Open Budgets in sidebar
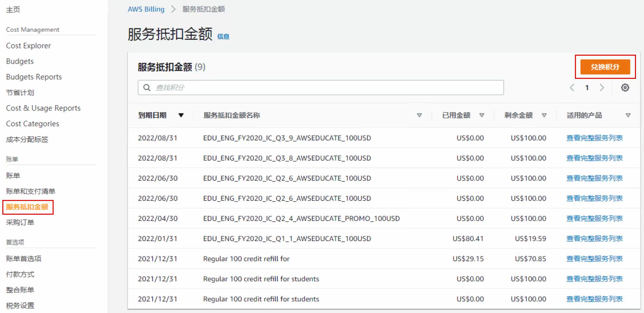Viewport: 644px width, 313px height. pyautogui.click(x=20, y=61)
